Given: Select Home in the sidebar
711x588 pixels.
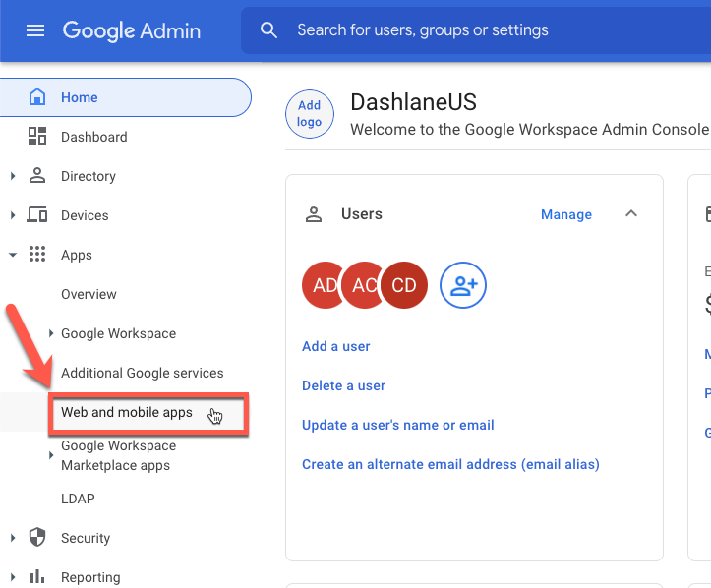Looking at the screenshot, I should click(125, 97).
